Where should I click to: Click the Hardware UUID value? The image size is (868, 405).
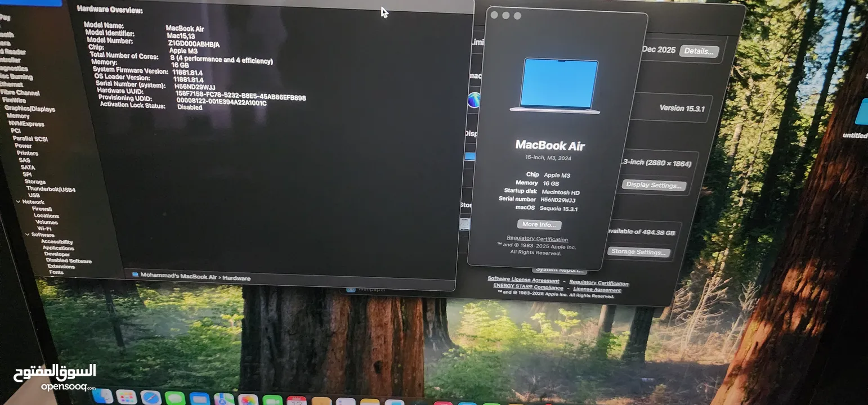click(x=241, y=95)
